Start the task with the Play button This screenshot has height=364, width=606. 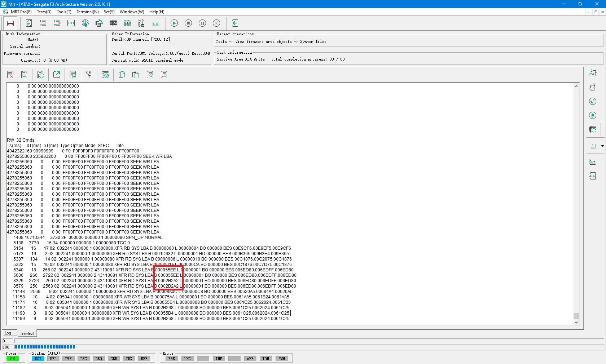pos(174,23)
